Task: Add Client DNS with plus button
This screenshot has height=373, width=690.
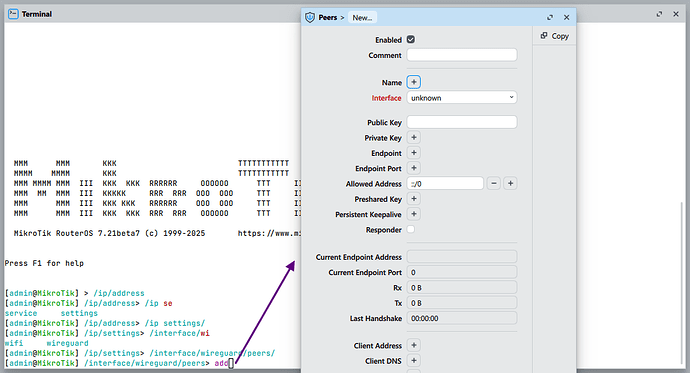Action: tap(414, 361)
